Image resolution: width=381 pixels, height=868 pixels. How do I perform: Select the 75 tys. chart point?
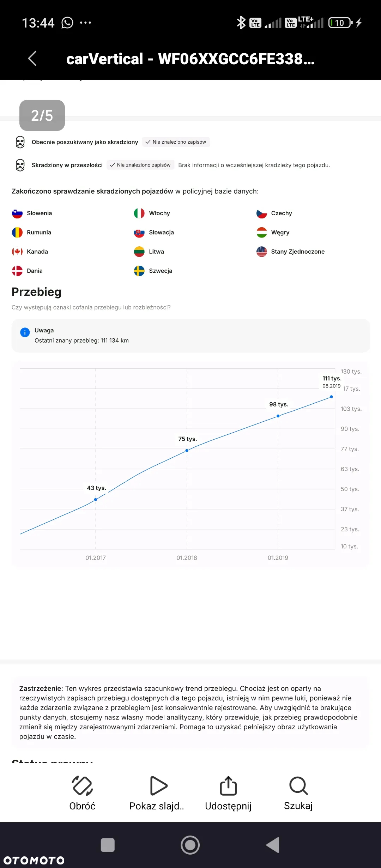tap(187, 451)
